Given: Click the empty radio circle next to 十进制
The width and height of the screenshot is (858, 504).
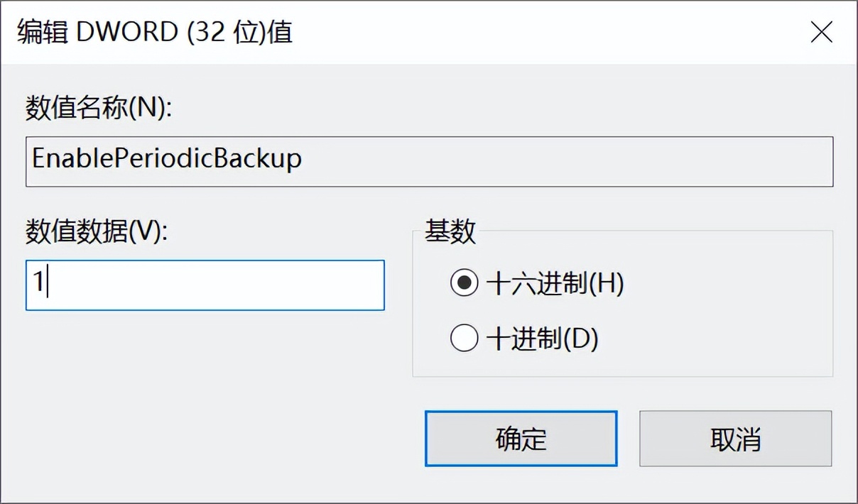Looking at the screenshot, I should click(465, 339).
